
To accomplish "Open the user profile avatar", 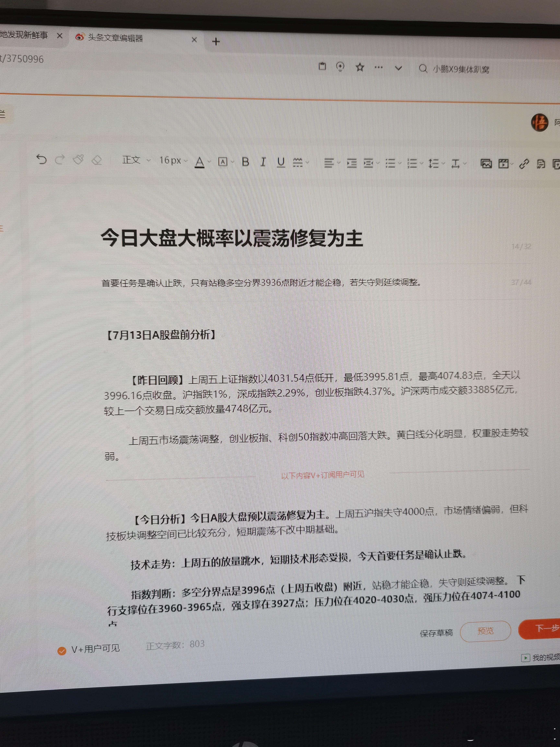I will pyautogui.click(x=539, y=122).
